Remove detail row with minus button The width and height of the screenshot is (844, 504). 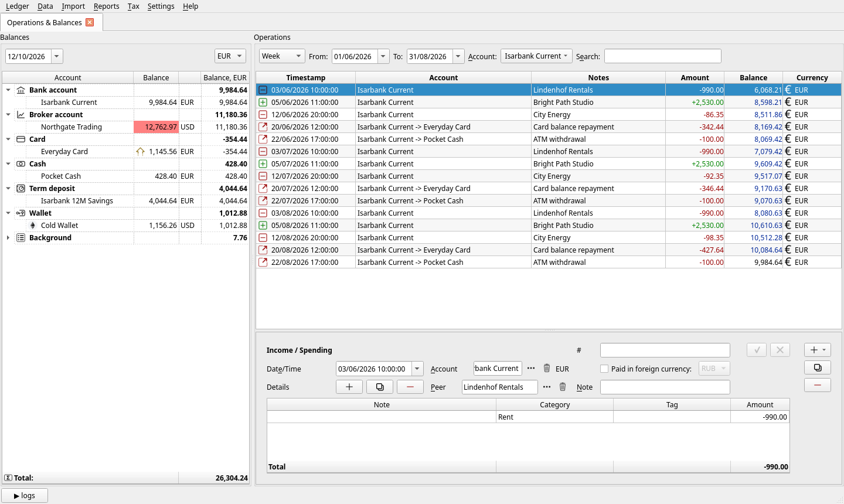pos(410,387)
